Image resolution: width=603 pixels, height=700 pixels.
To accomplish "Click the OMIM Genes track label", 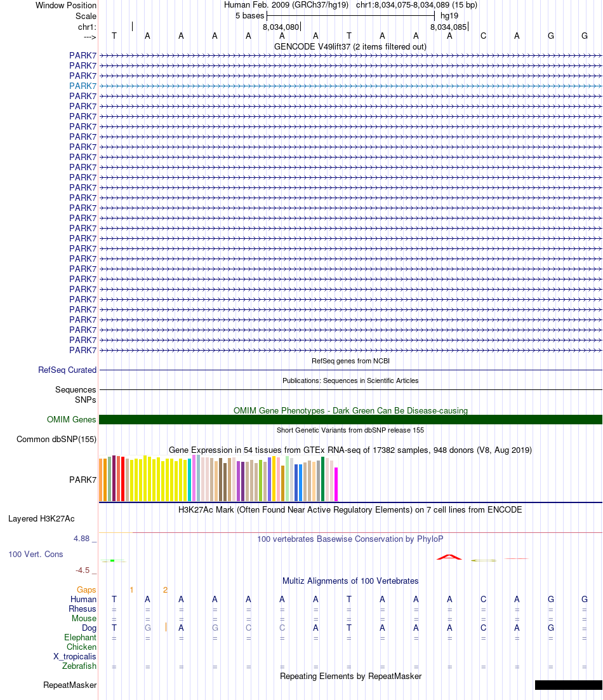I will coord(71,419).
